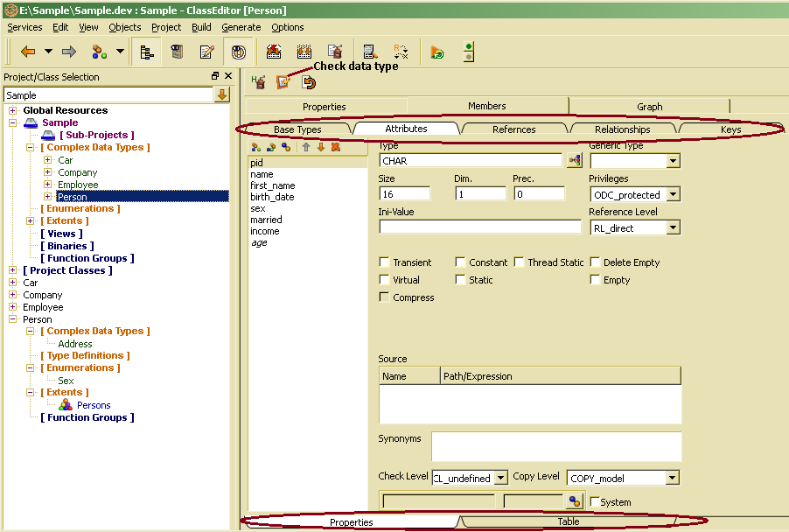Toggle the Delete Empty checkbox
Viewport: 789px width, 532px height.
coord(596,262)
